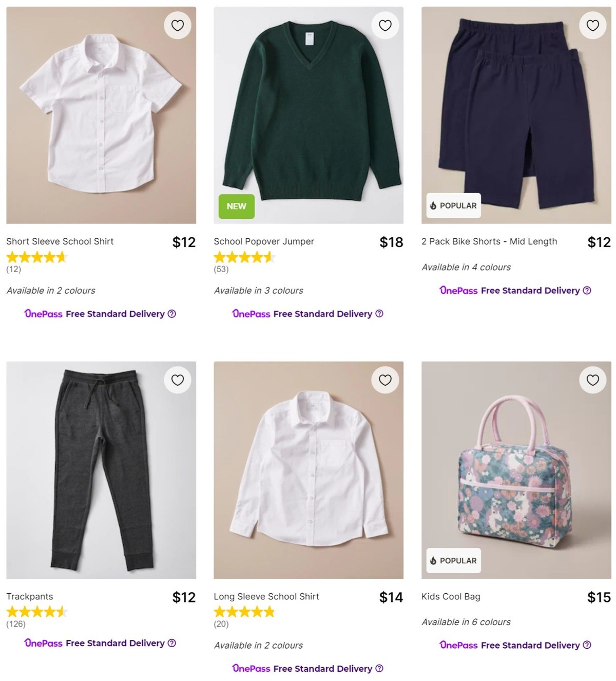
Task: Click the flame icon on Kids Cool Bag POPULAR badge
Action: (x=434, y=560)
